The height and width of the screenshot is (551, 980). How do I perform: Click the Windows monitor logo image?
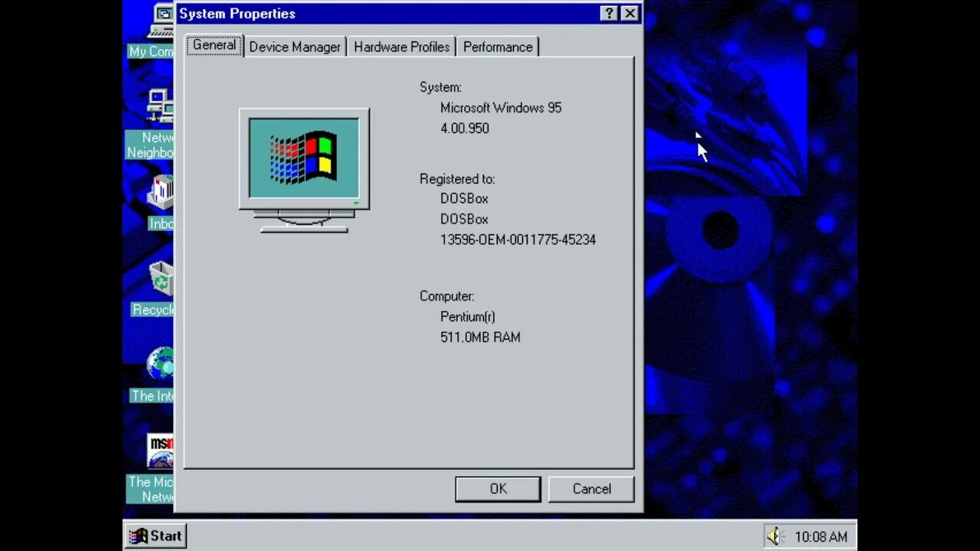click(304, 170)
